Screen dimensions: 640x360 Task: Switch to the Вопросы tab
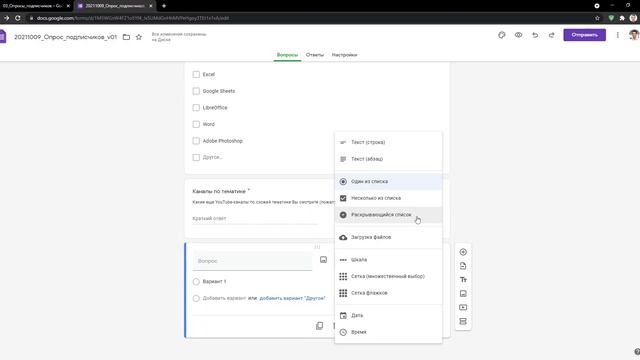pyautogui.click(x=287, y=55)
